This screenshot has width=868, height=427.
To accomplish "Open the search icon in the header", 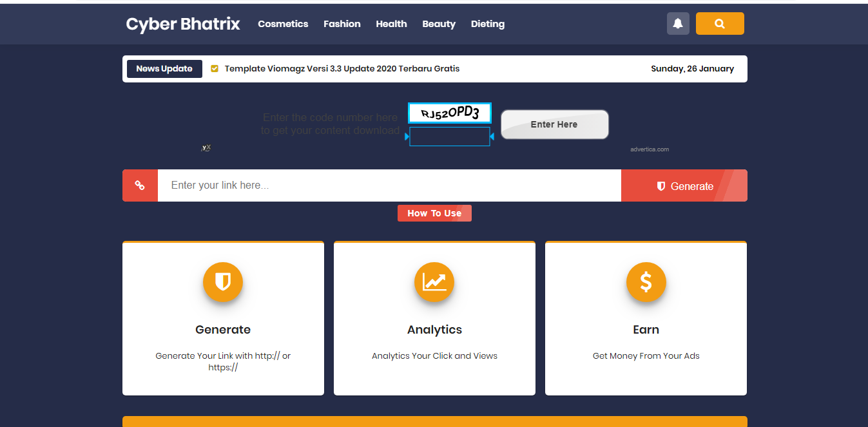I will click(720, 23).
